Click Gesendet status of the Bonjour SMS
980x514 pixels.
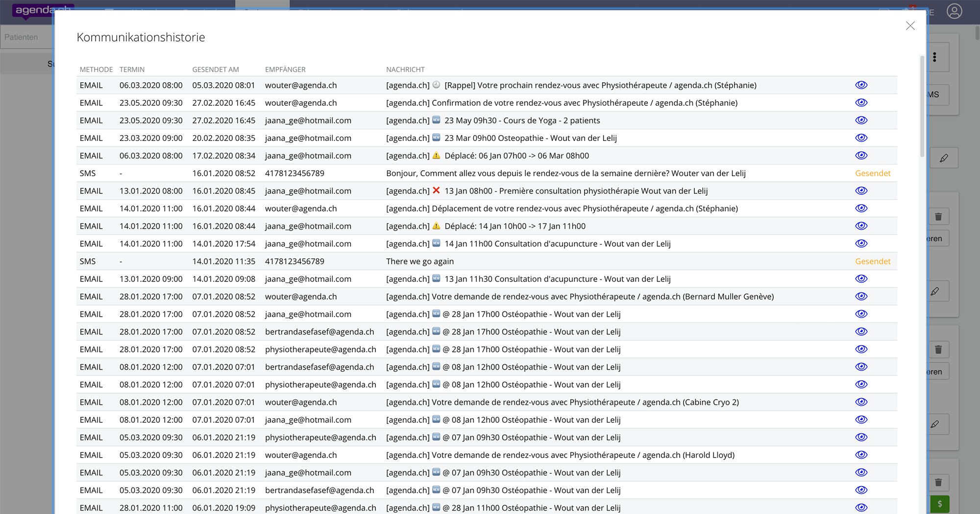coord(872,173)
